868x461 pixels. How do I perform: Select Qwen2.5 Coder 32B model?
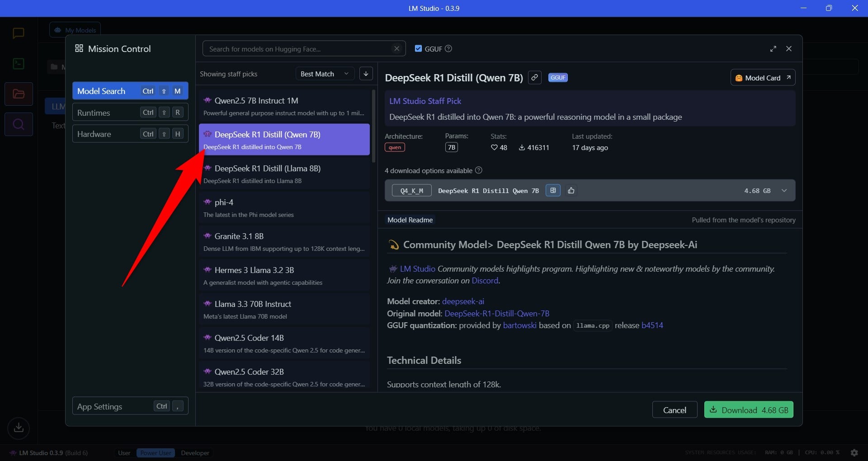(284, 375)
